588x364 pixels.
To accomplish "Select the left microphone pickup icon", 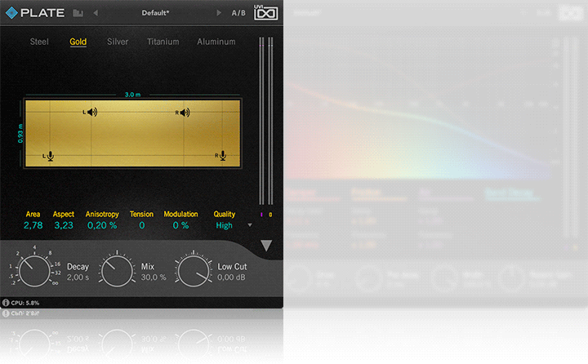I will click(49, 155).
